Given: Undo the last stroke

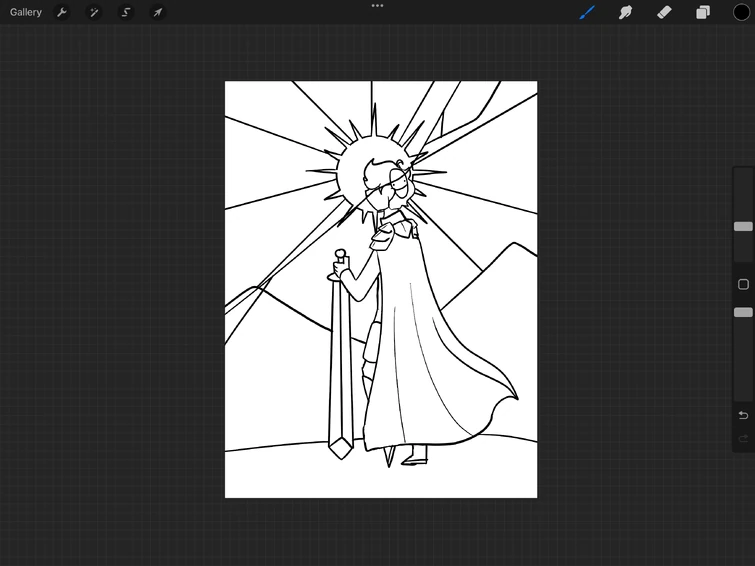Looking at the screenshot, I should pos(743,415).
